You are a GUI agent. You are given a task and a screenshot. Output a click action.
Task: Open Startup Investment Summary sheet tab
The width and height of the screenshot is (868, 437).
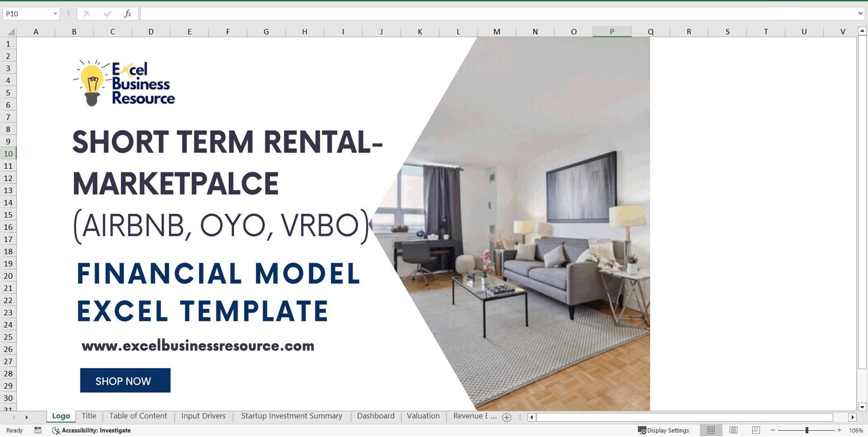coord(292,416)
